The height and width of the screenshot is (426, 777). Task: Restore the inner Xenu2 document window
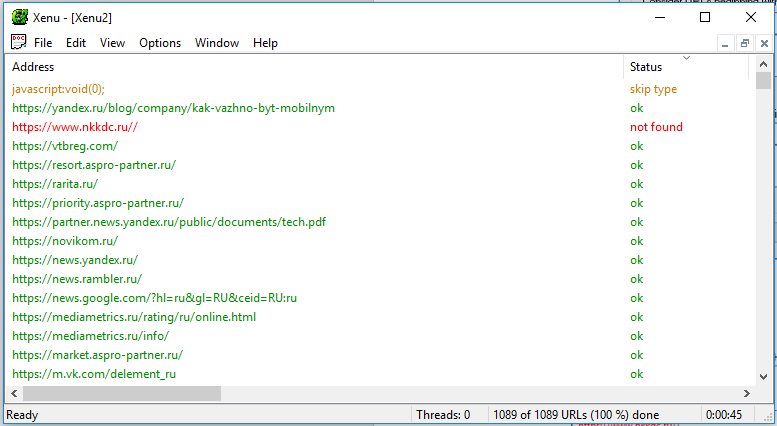[x=745, y=44]
